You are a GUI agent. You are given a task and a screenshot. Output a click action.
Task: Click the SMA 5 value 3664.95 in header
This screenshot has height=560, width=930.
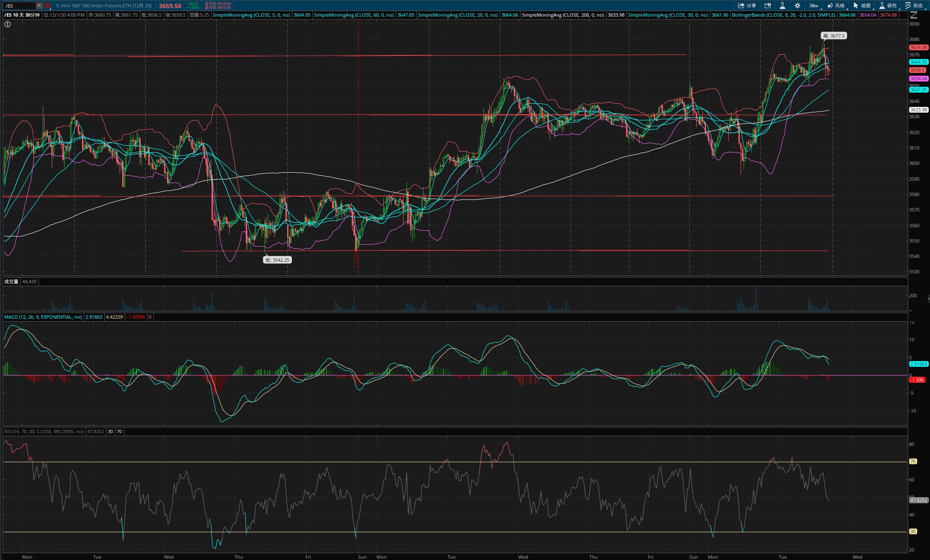(x=302, y=15)
